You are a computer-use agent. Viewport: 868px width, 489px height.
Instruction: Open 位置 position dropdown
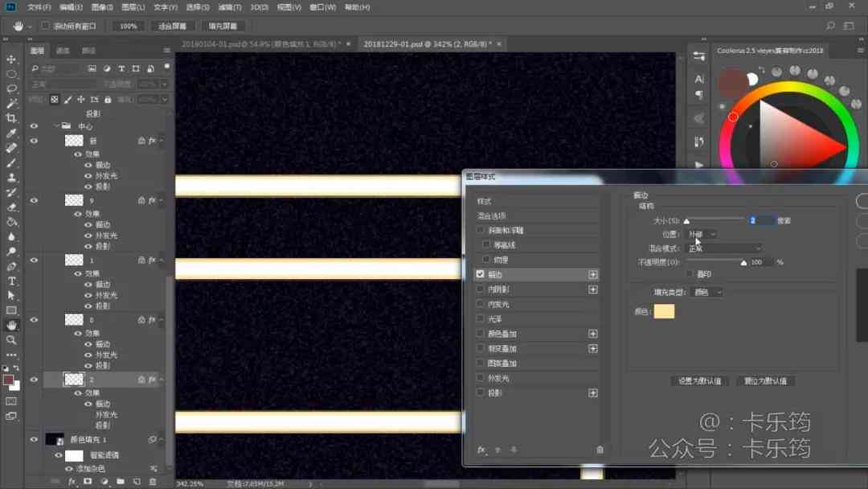(702, 234)
